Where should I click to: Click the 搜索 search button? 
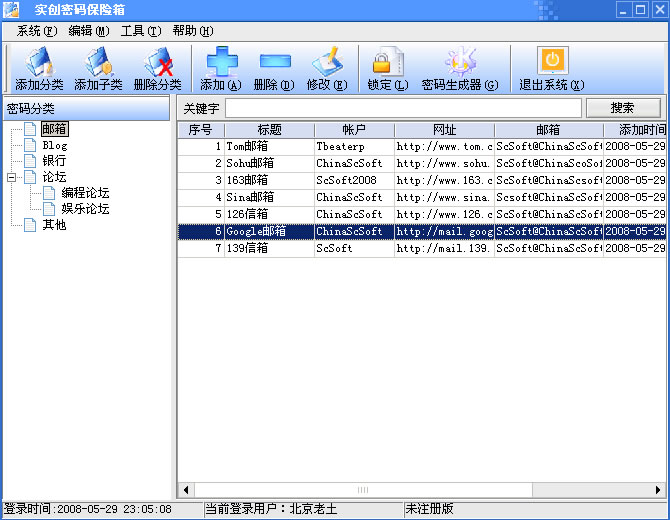point(623,108)
